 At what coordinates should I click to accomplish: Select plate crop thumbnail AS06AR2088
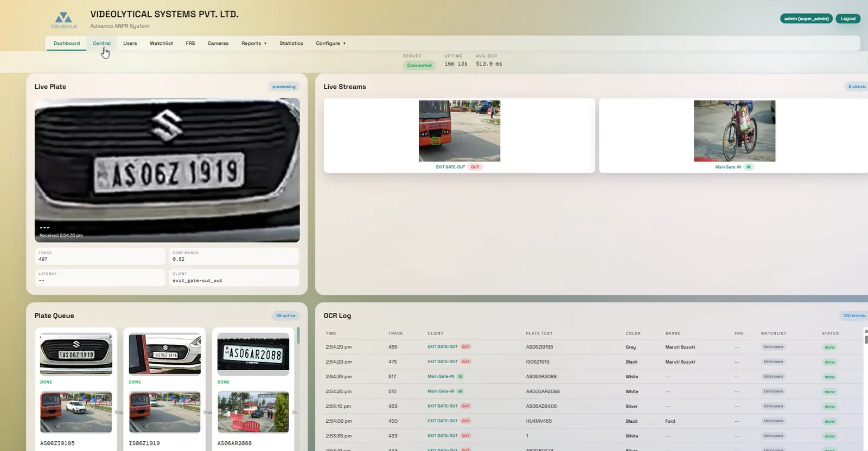253,354
